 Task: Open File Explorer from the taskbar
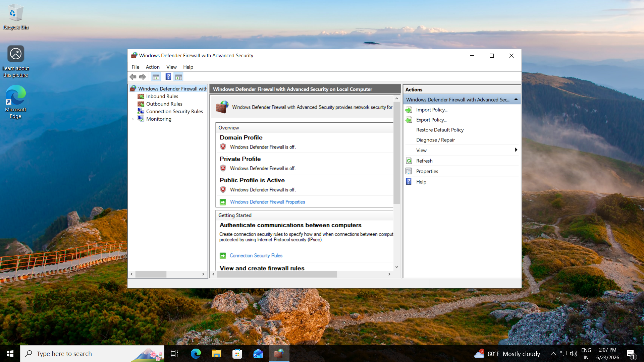pos(216,354)
